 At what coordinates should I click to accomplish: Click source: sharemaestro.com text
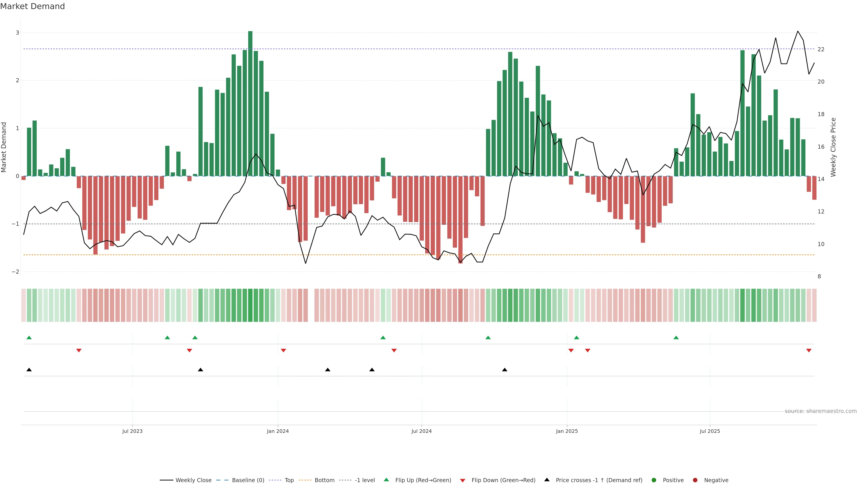tap(821, 411)
